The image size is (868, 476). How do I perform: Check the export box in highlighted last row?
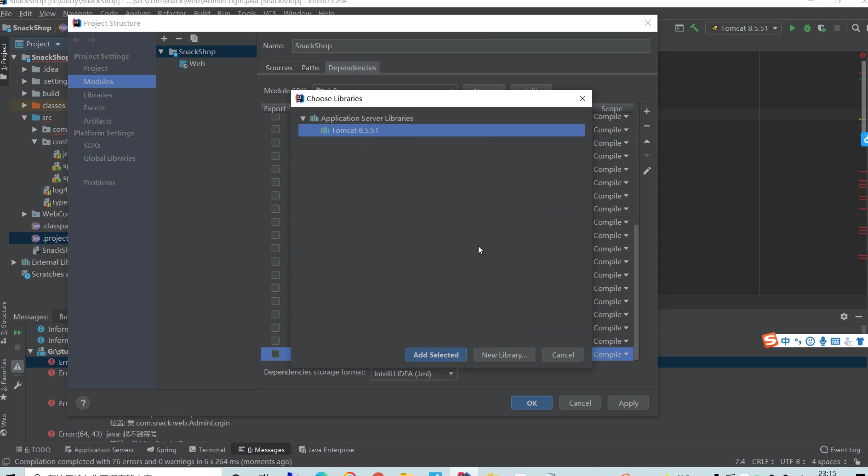[275, 354]
